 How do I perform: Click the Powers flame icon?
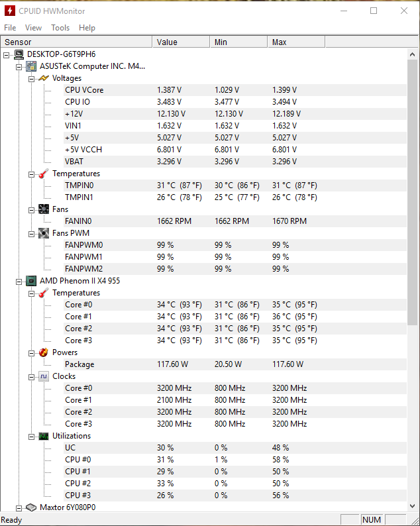point(44,352)
